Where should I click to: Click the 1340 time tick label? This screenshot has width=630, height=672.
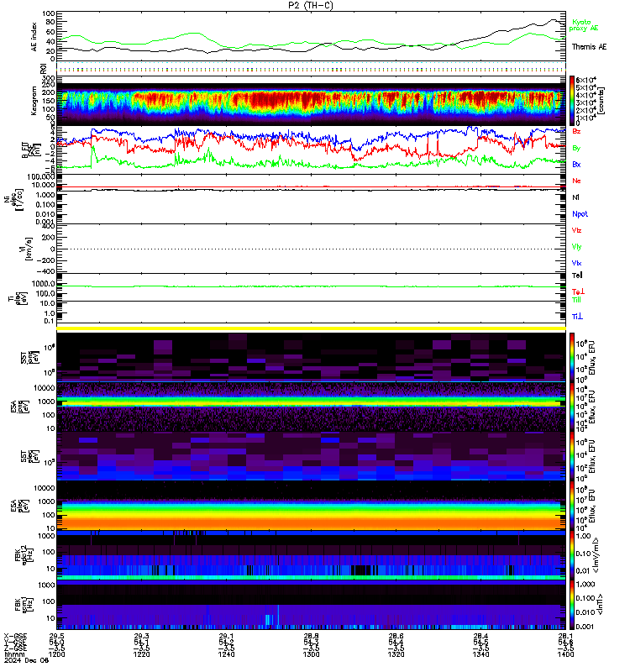480,654
